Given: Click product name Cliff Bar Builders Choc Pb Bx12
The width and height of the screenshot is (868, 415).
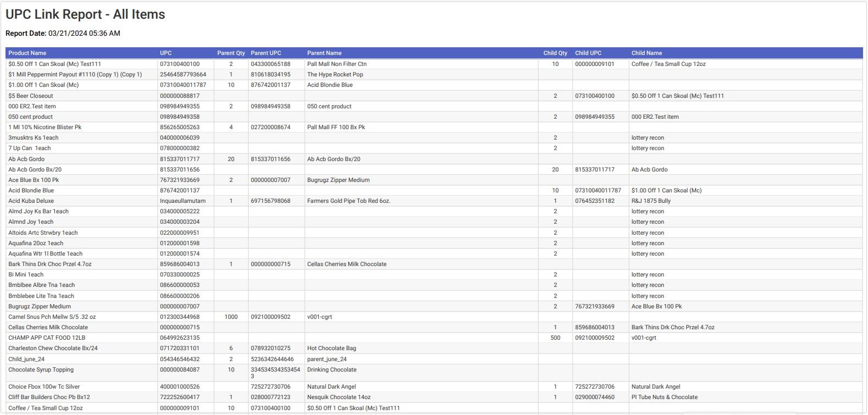Looking at the screenshot, I should tap(49, 397).
